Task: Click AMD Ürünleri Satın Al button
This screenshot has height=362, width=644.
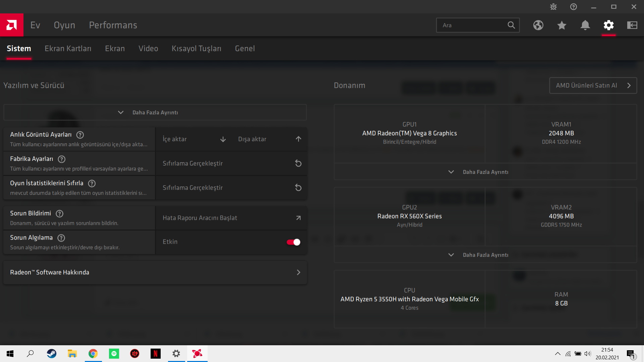Action: [593, 85]
